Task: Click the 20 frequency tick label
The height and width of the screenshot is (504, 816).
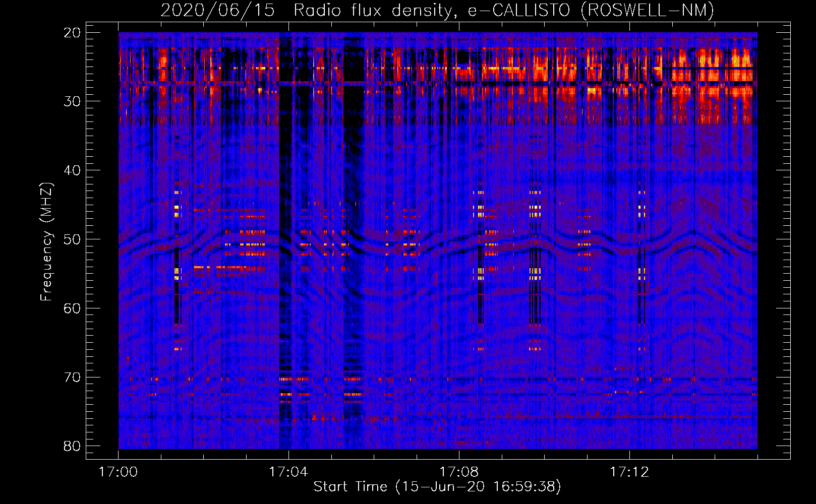Action: click(72, 33)
